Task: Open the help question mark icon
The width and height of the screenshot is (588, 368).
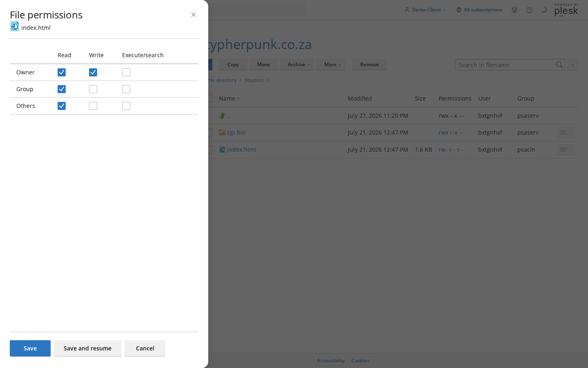Action: [x=529, y=10]
